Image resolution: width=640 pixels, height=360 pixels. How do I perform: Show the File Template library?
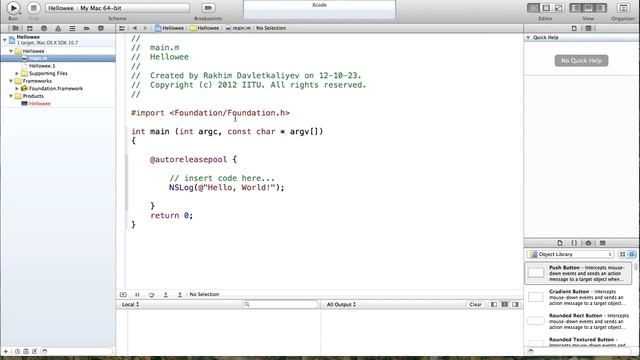click(x=560, y=243)
